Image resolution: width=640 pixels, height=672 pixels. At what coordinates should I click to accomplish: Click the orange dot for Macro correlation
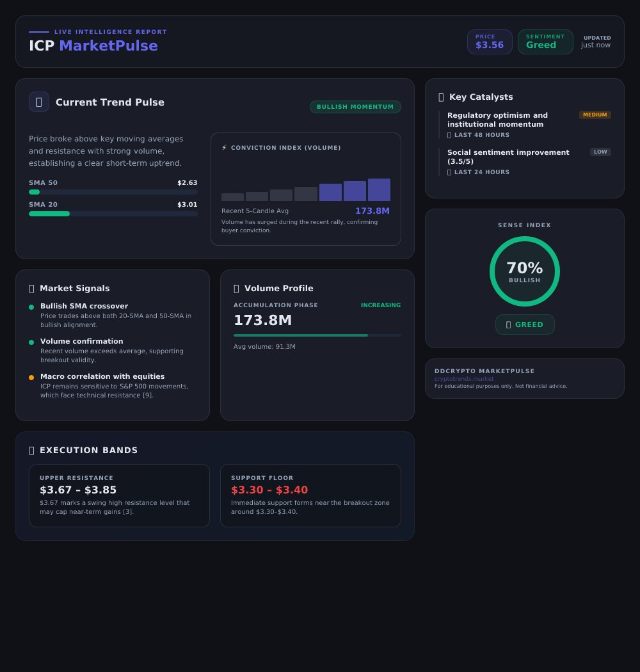(31, 377)
